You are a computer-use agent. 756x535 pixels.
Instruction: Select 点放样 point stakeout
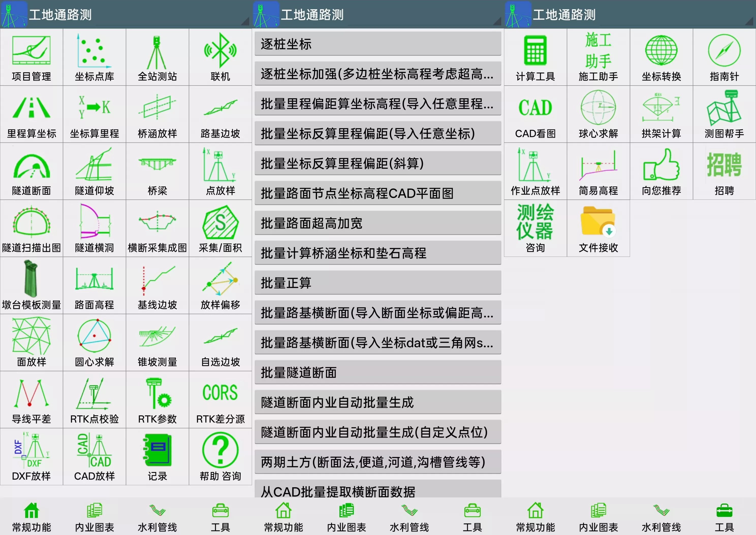(x=220, y=171)
